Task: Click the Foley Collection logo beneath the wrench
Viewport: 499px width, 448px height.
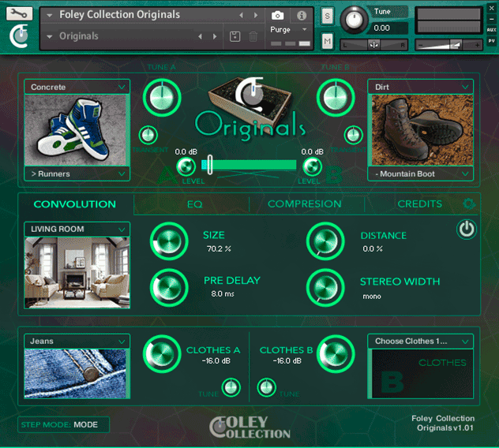Action: [x=19, y=36]
